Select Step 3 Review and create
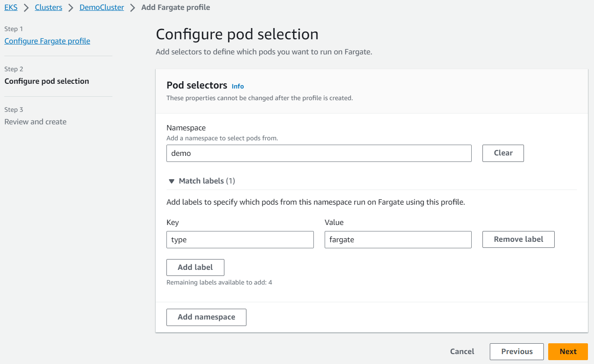 [x=35, y=122]
